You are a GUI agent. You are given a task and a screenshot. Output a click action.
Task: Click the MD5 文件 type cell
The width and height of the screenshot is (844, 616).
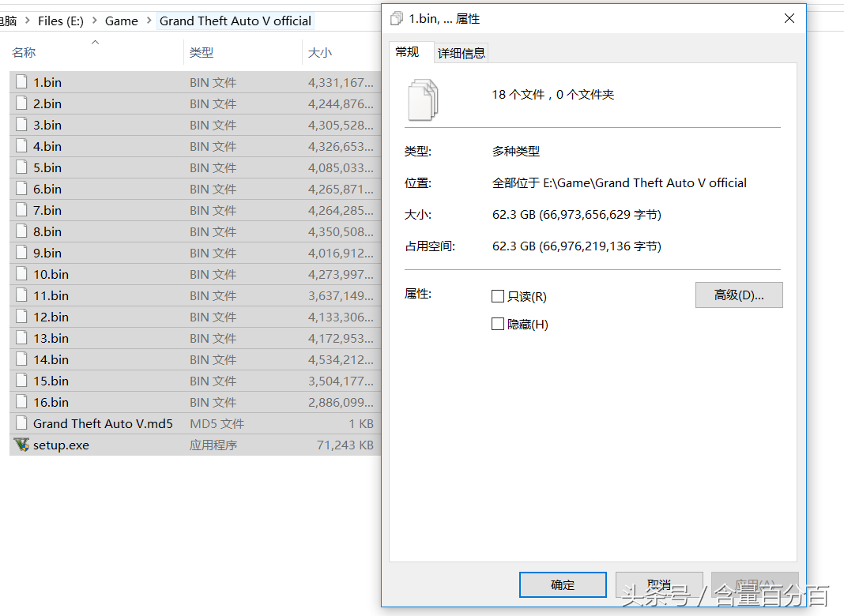point(217,424)
